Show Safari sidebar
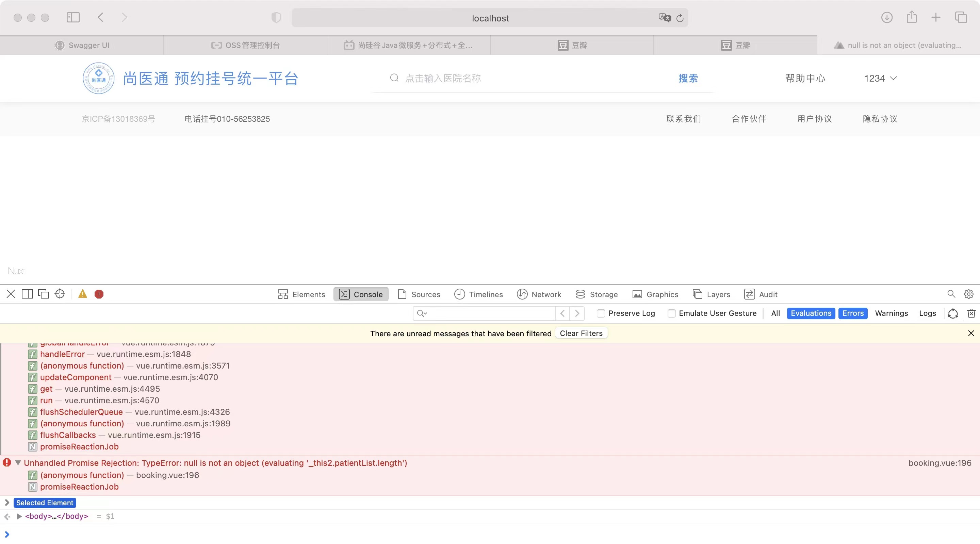This screenshot has height=544, width=980. [73, 17]
